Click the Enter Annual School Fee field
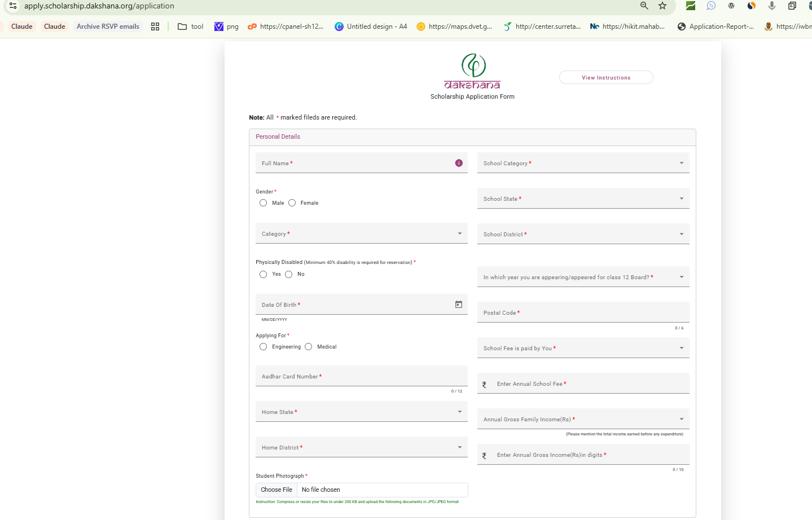Image resolution: width=812 pixels, height=520 pixels. click(x=583, y=384)
